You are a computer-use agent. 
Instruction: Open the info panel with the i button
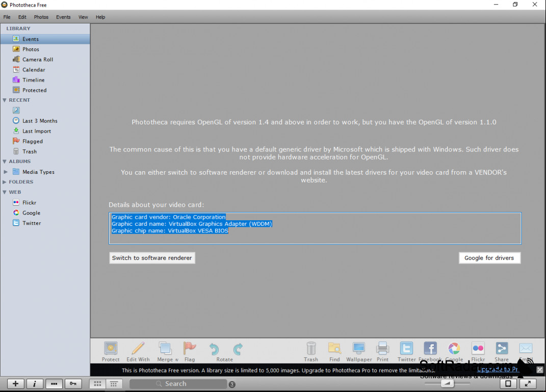click(x=35, y=384)
